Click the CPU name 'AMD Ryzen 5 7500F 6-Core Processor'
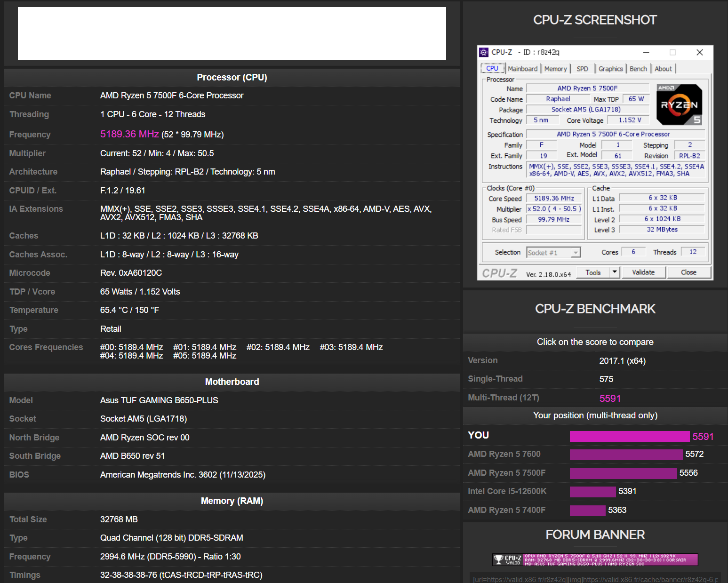The width and height of the screenshot is (728, 583). pos(172,96)
